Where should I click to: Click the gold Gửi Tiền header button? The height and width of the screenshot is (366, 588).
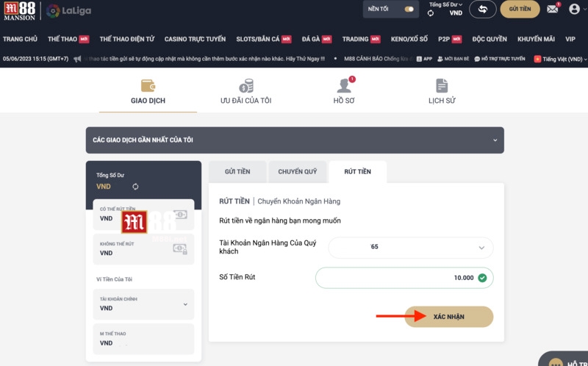pos(520,10)
